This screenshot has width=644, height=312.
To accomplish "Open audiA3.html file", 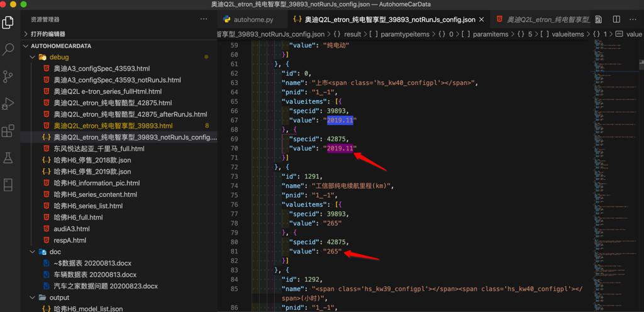I will 72,229.
